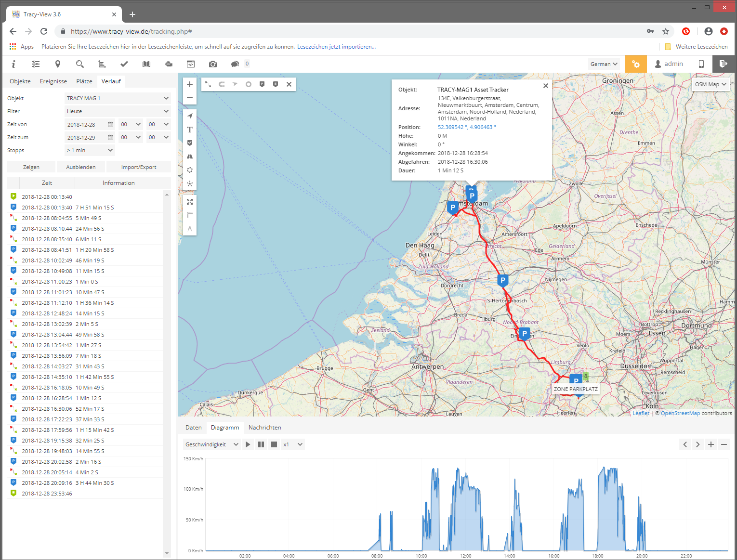Click the Import/Export button

point(139,167)
